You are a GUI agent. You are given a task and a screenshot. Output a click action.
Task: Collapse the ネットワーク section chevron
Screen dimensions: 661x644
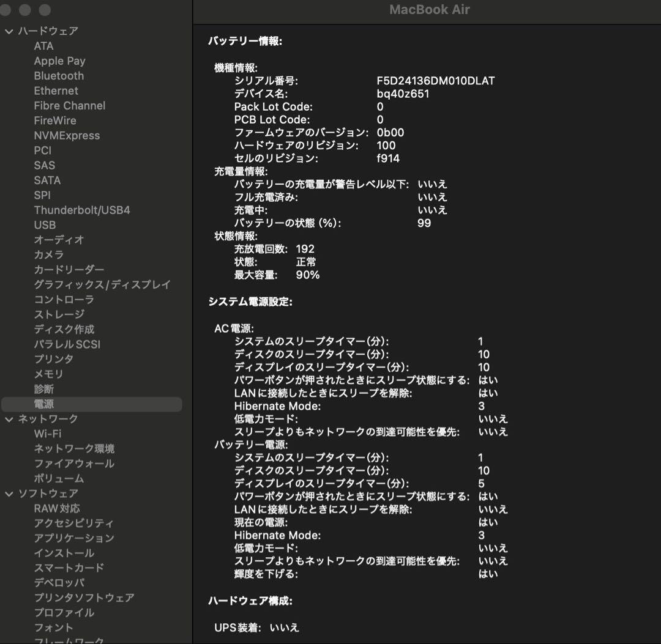pos(9,419)
